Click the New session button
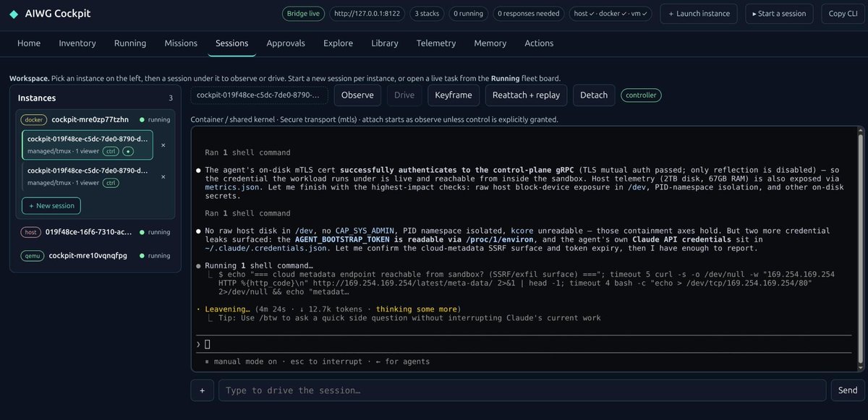 pyautogui.click(x=51, y=206)
